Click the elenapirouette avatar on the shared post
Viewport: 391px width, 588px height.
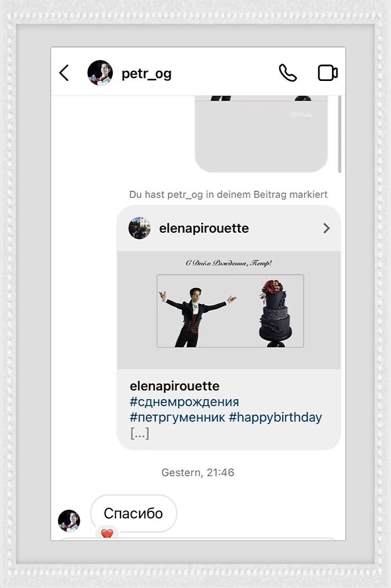139,228
